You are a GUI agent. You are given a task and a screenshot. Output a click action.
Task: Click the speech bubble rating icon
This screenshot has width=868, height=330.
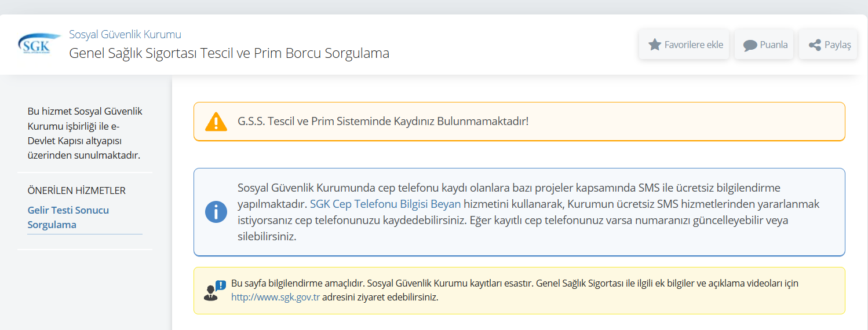tap(750, 45)
